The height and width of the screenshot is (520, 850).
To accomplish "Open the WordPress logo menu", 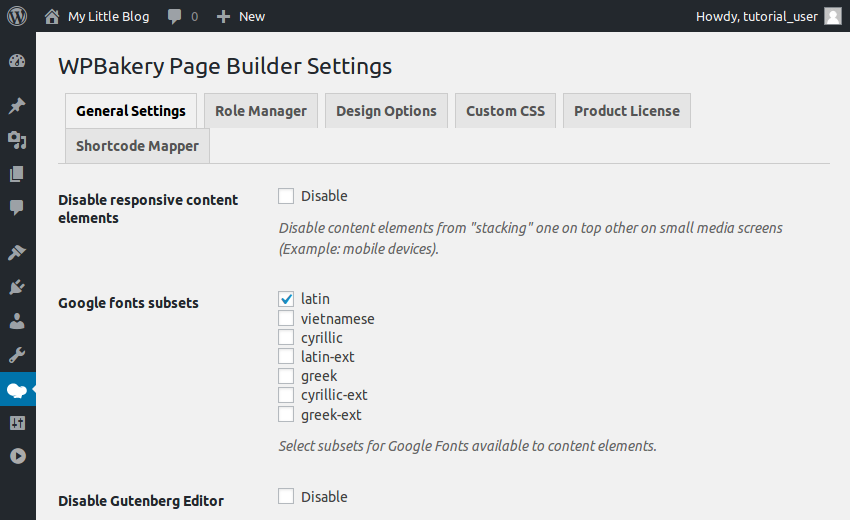I will click(x=17, y=16).
